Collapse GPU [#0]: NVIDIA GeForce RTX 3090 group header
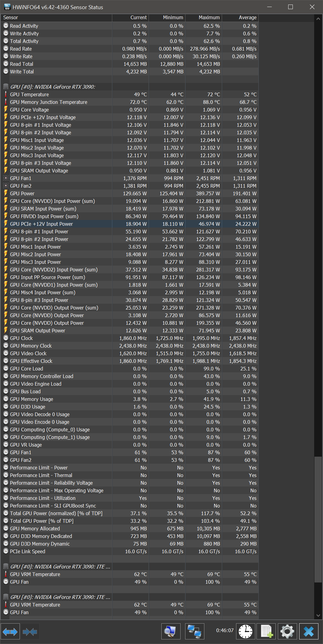Image resolution: width=323 pixels, height=644 pixels. (x=52, y=87)
